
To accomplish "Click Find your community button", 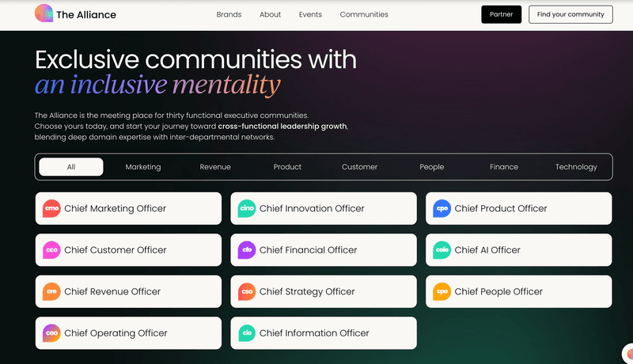I will point(570,14).
